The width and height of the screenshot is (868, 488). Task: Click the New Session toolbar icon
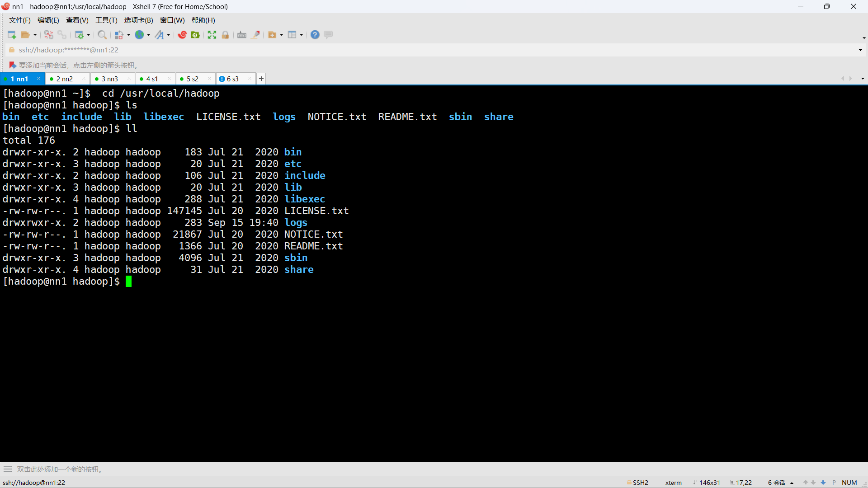(12, 35)
